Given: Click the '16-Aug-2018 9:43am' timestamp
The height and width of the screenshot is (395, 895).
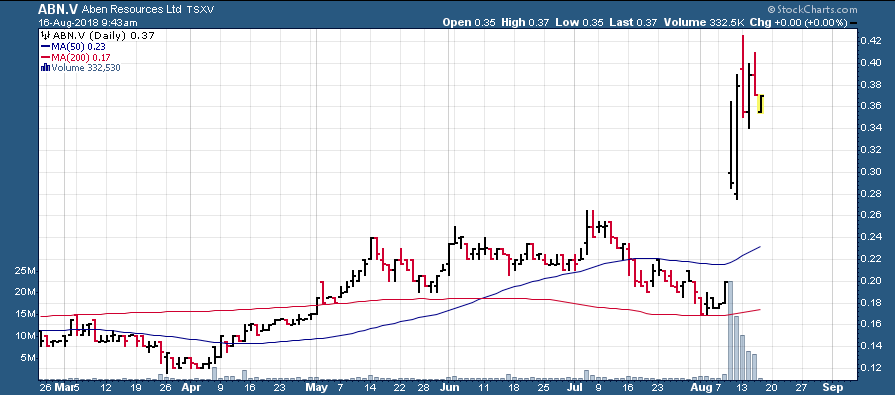Looking at the screenshot, I should [x=88, y=23].
